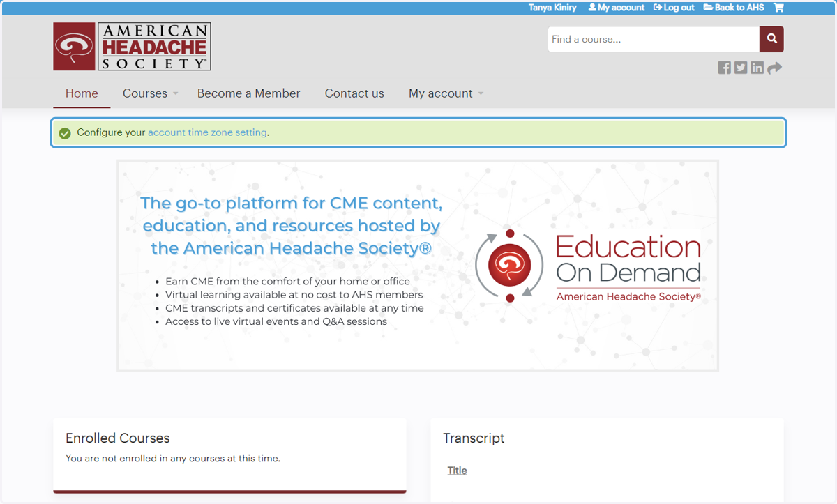
Task: Go to the Home tab
Action: click(x=82, y=93)
